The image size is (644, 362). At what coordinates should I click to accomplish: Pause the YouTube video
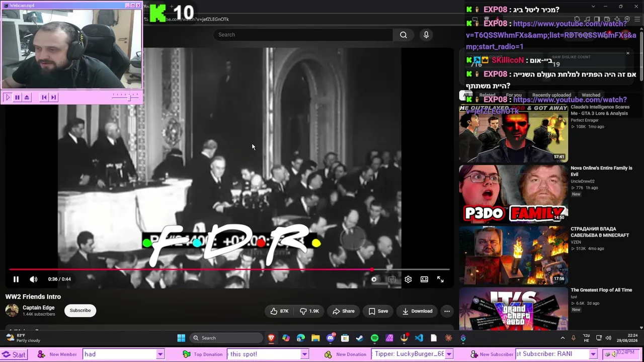(16, 279)
